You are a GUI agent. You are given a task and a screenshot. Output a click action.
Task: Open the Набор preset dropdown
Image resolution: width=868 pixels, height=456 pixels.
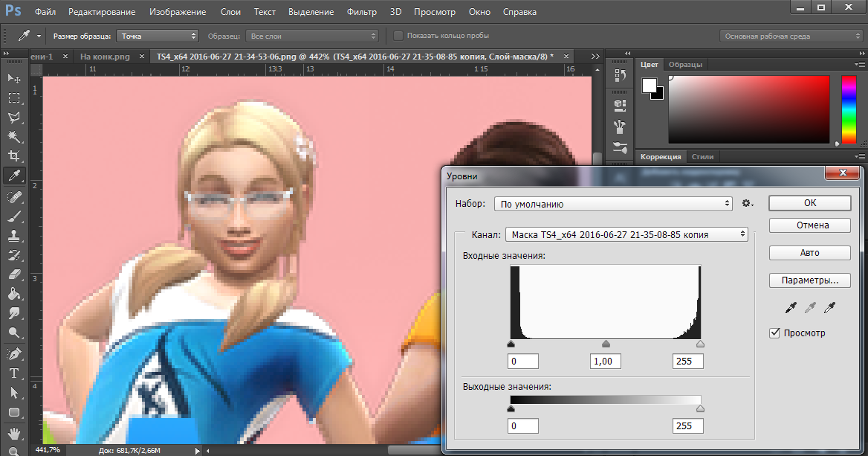[x=613, y=204]
